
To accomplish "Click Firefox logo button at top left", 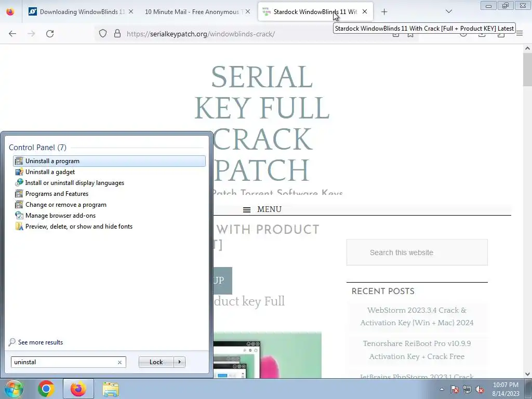I will 10,12.
